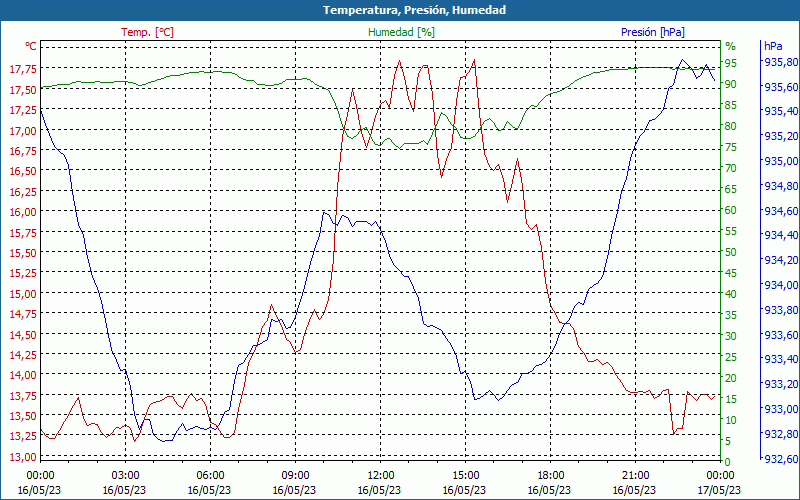Click the blue 'hPa' axis unit label
The image size is (800, 500).
click(x=773, y=46)
